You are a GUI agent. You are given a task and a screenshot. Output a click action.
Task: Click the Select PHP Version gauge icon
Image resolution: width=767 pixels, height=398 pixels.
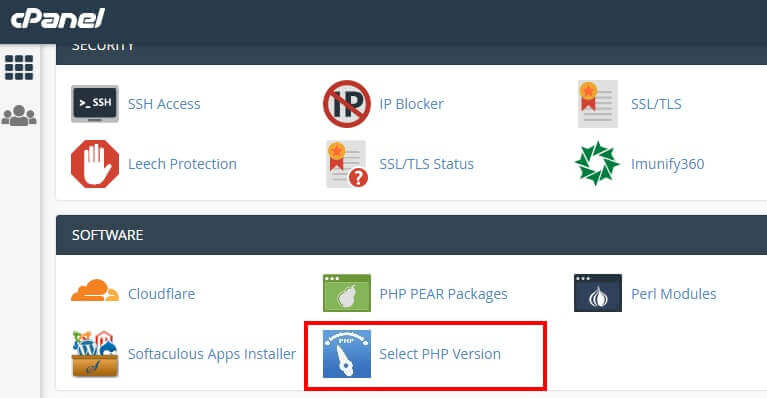coord(347,354)
